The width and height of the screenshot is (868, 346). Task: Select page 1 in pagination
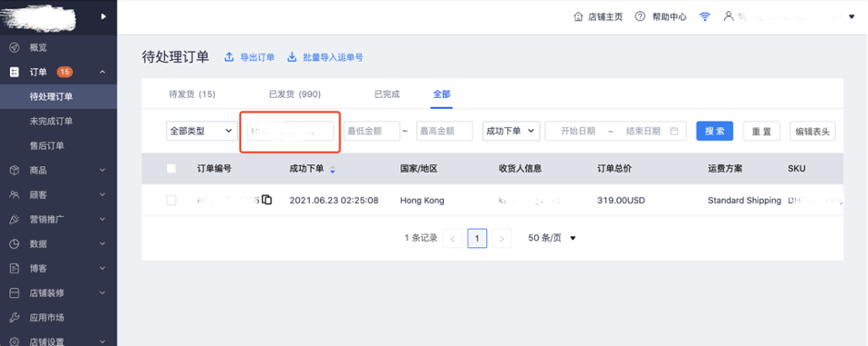pos(477,239)
